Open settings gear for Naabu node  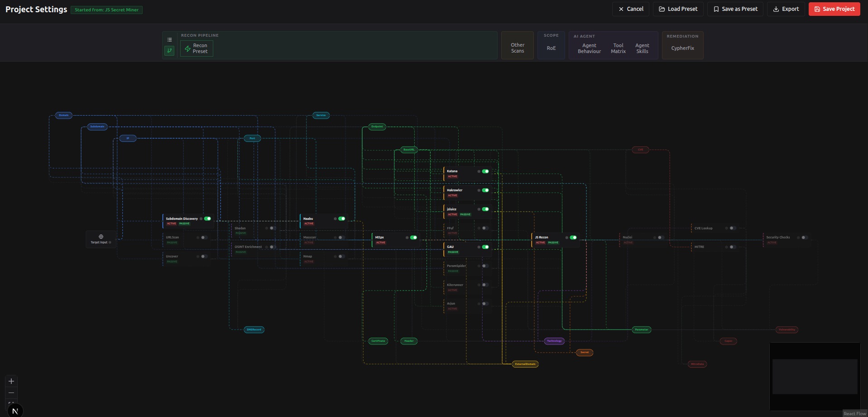click(335, 218)
